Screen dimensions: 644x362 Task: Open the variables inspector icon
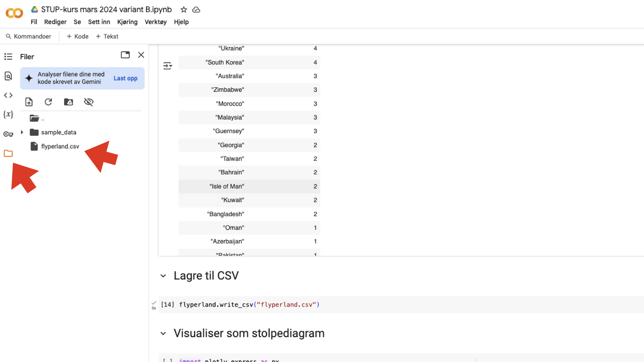tap(8, 114)
